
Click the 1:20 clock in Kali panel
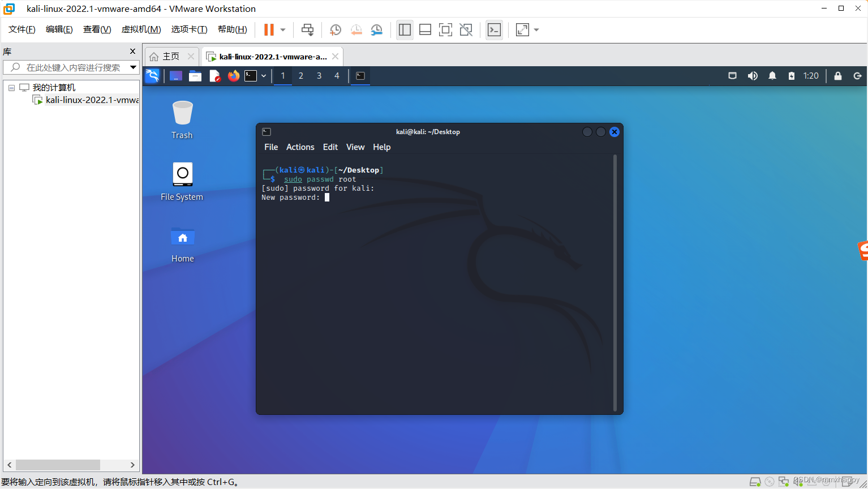click(x=811, y=76)
